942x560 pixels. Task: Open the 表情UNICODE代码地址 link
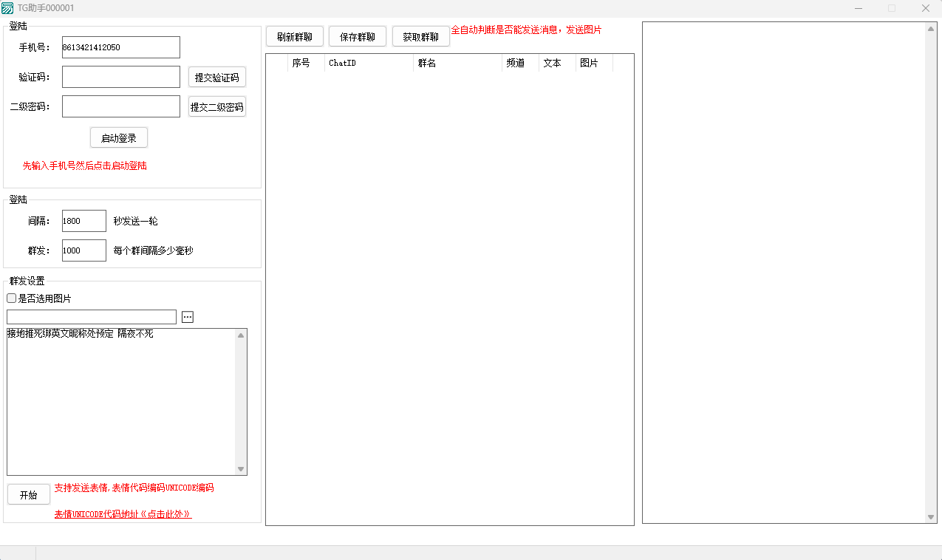coord(123,514)
